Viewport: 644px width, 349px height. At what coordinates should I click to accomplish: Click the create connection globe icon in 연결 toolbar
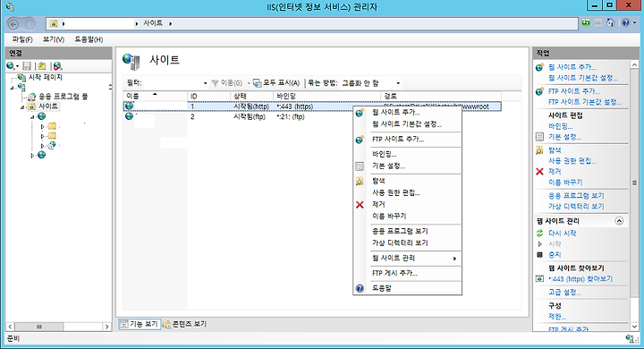pyautogui.click(x=11, y=65)
